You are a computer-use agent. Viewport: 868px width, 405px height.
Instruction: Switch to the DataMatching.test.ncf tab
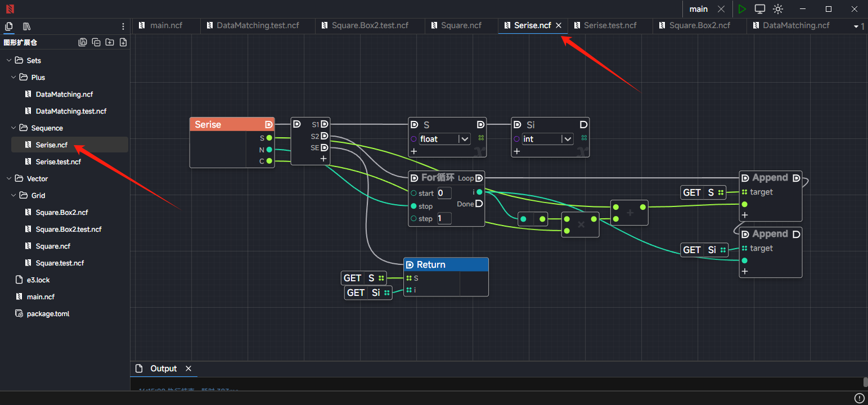(x=257, y=25)
